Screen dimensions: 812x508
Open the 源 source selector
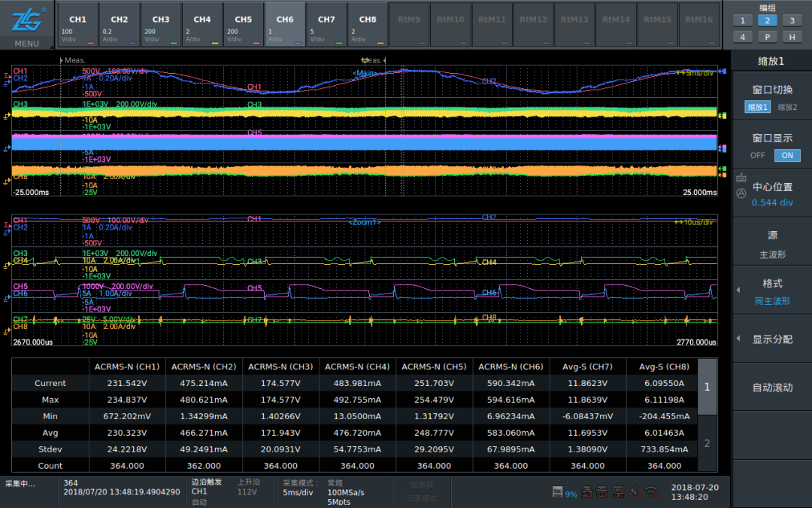772,245
